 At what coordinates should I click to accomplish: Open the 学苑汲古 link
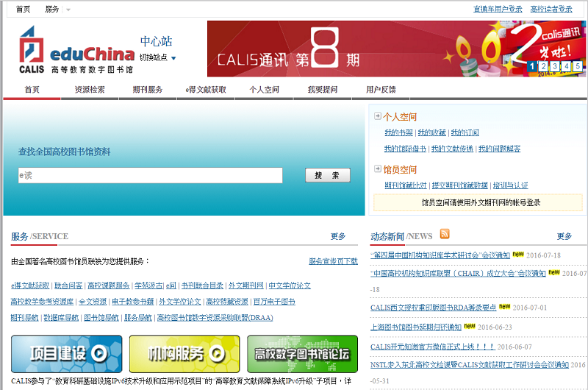pos(149,286)
